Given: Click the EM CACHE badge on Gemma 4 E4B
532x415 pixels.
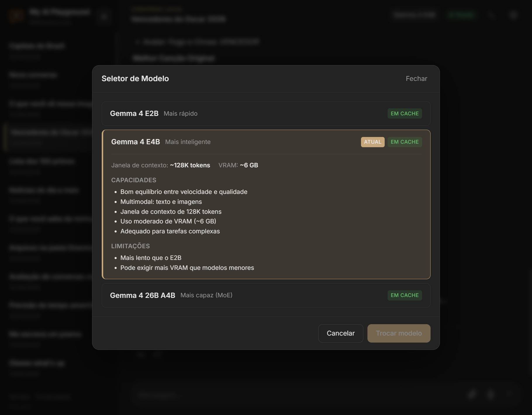Looking at the screenshot, I should [x=405, y=142].
